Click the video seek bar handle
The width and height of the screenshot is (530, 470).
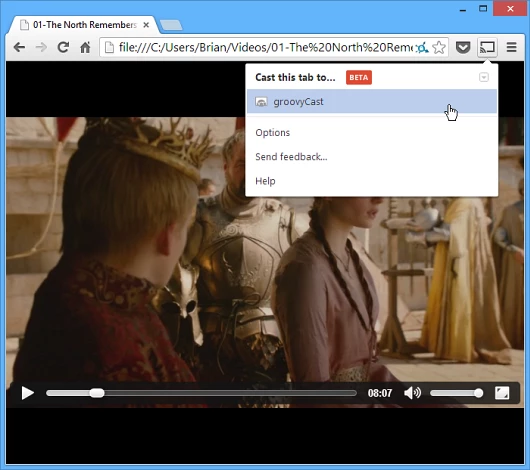click(97, 393)
